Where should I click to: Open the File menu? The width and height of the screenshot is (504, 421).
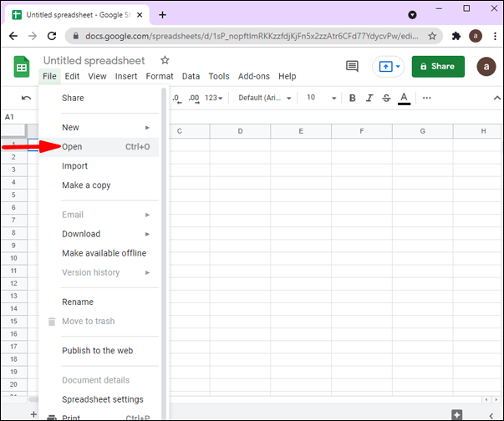pos(49,76)
